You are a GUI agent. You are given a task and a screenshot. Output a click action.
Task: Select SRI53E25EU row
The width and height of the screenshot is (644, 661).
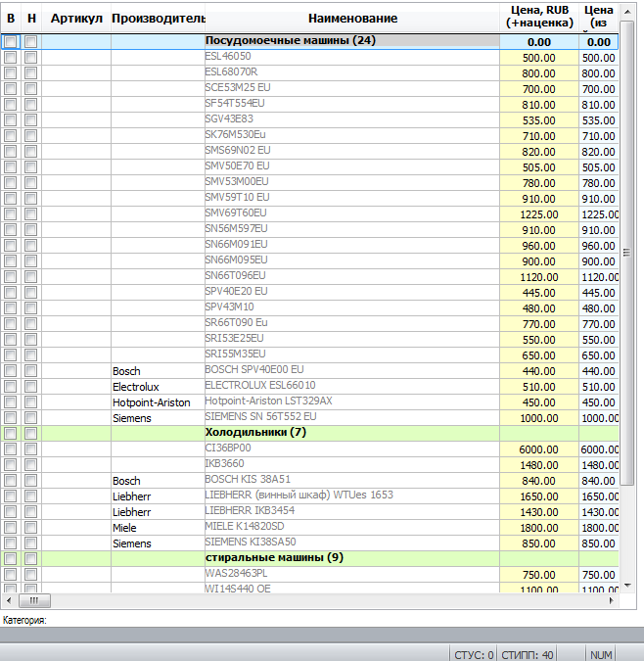[x=309, y=339]
